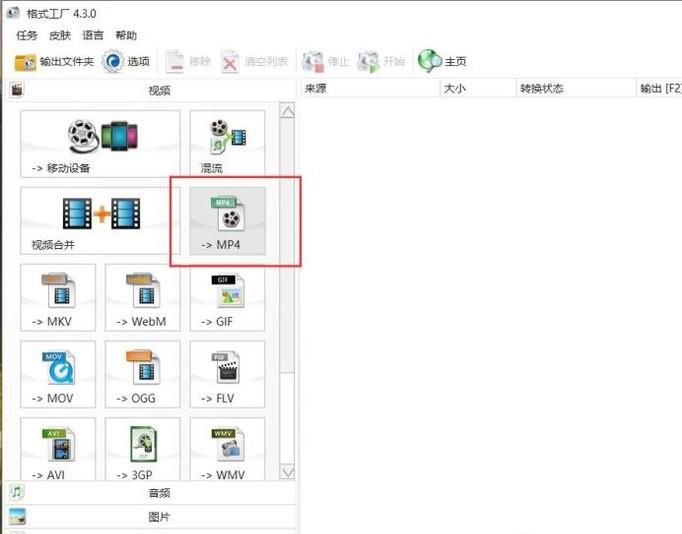Open the 任务 menu
Image resolution: width=682 pixels, height=534 pixels.
pyautogui.click(x=27, y=35)
